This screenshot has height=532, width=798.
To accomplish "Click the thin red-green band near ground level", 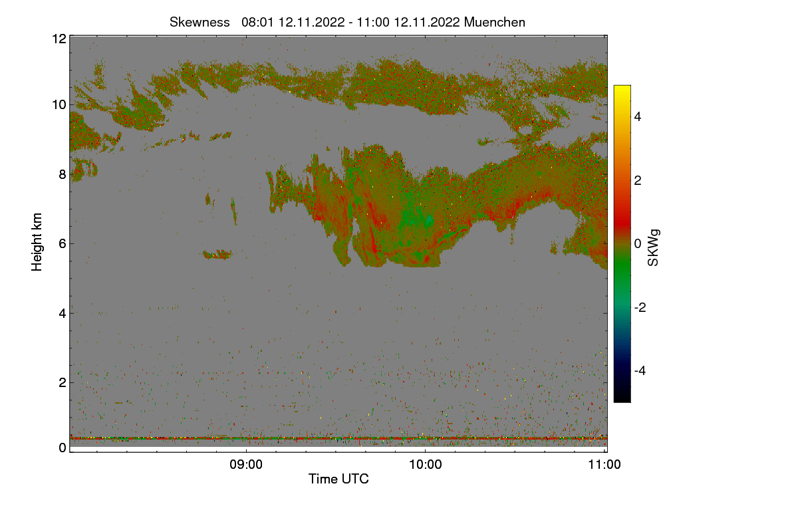I will coord(338,438).
